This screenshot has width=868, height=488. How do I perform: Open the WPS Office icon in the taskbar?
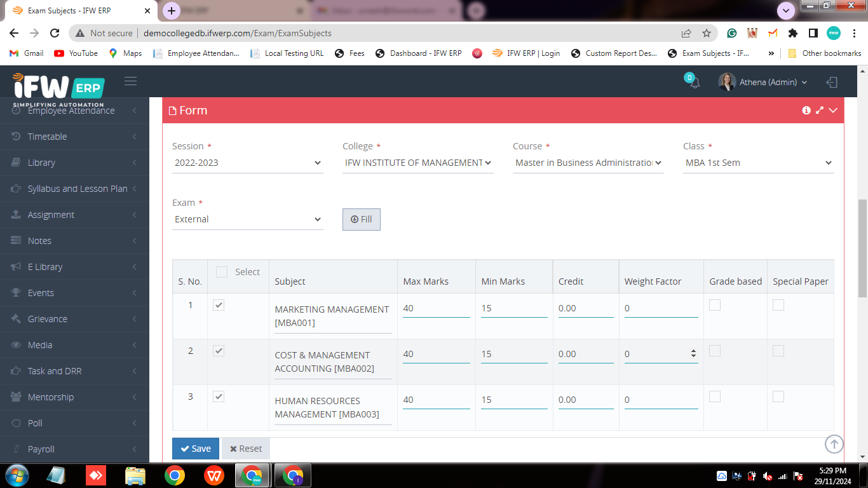click(x=214, y=475)
